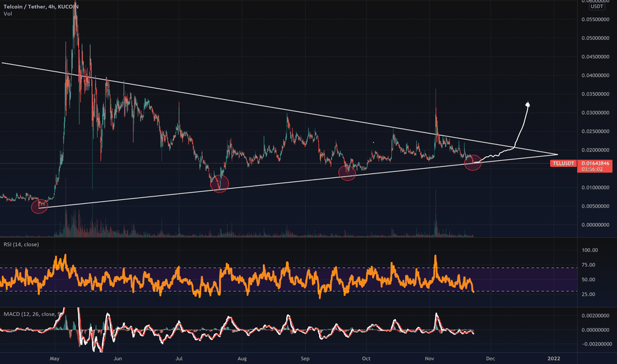Click the 0.00500000 price axis label
The height and width of the screenshot is (364, 617).
(595, 206)
